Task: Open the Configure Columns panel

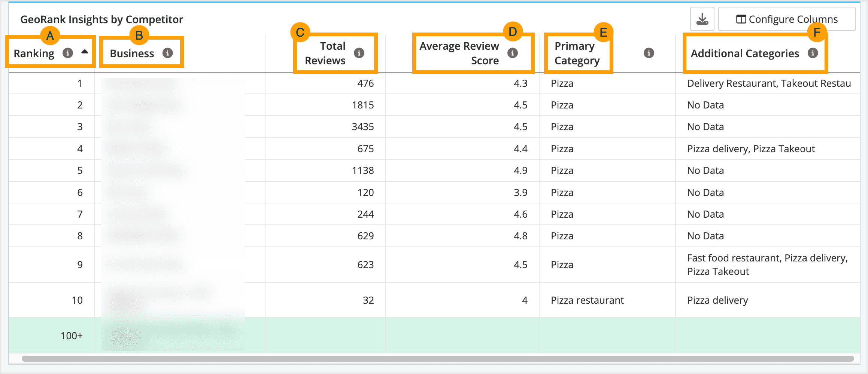Action: [x=786, y=18]
